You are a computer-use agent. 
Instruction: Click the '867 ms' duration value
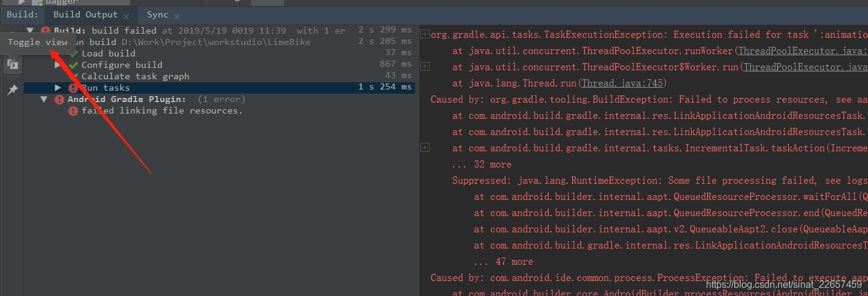coord(396,65)
